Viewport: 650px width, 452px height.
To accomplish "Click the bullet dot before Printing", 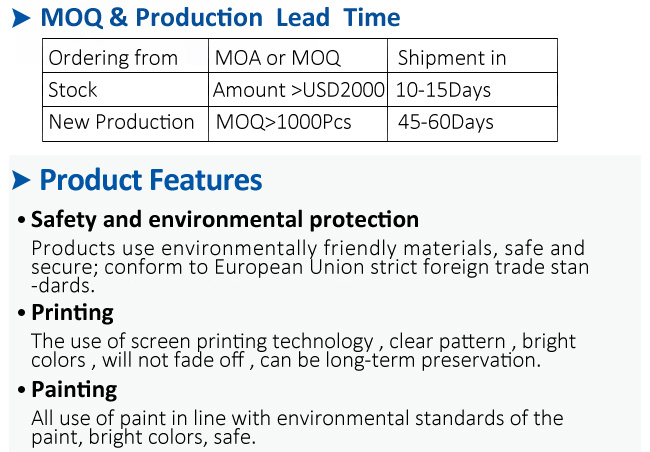I will pos(22,313).
